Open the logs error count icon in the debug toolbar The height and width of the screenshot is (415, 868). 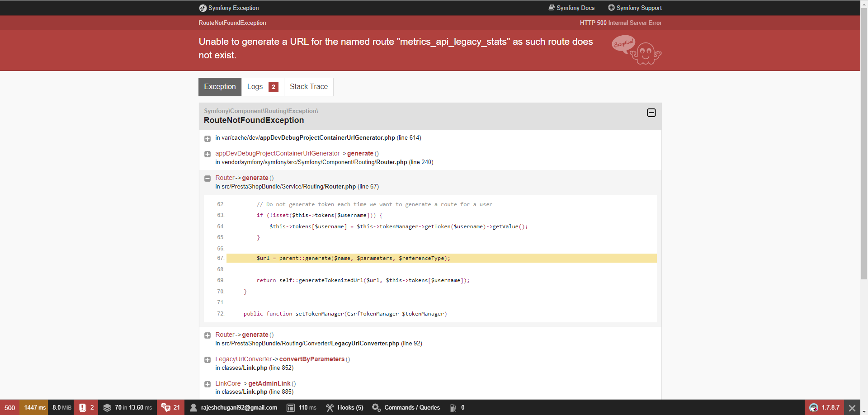(x=83, y=407)
